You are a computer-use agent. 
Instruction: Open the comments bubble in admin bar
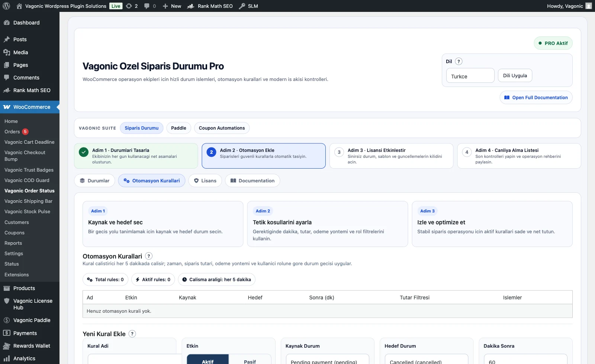[x=150, y=6]
